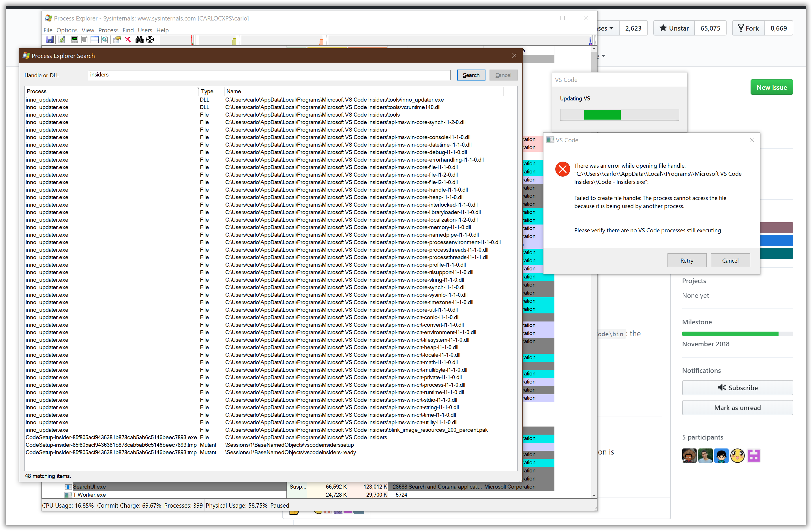Open the Users menu

(x=145, y=30)
